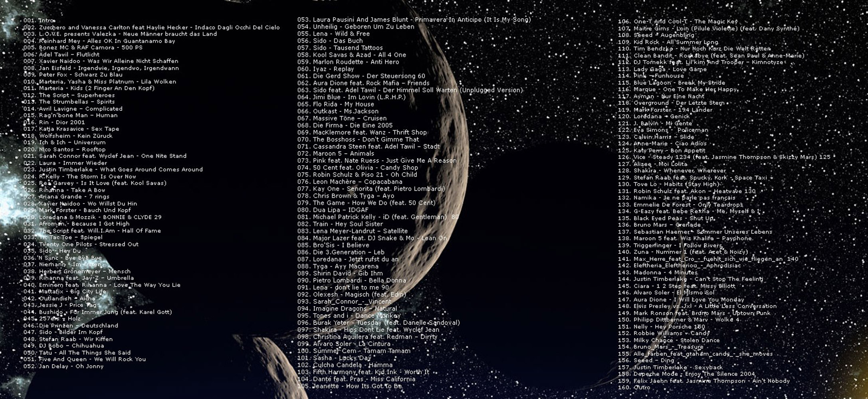Select track 053 Laura Pausini And James Blunt

tap(414, 20)
